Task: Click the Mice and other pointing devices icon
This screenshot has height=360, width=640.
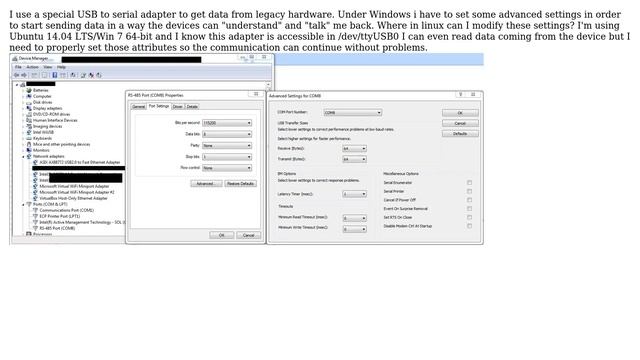Action: tap(29, 144)
